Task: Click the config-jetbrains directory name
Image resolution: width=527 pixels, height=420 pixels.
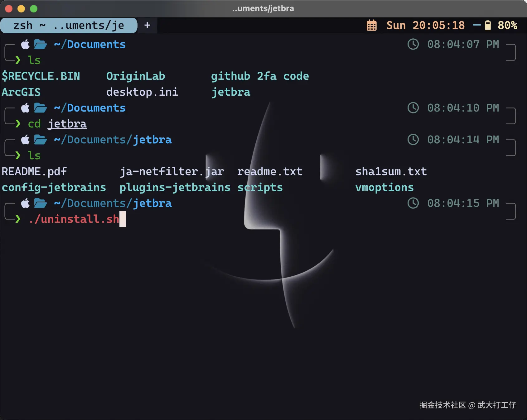Action: pos(54,188)
